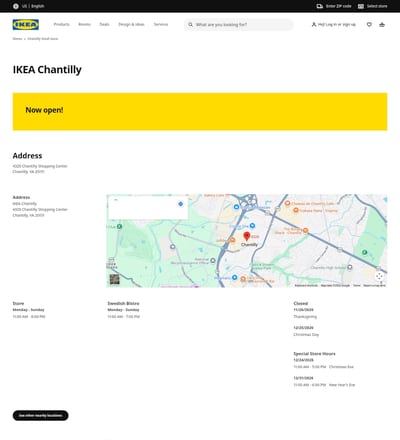Open the Products menu
The height and width of the screenshot is (440, 400).
[62, 24]
